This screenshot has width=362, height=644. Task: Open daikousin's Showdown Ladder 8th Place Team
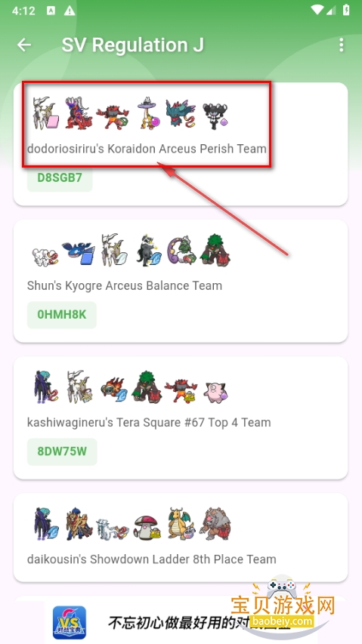click(152, 559)
